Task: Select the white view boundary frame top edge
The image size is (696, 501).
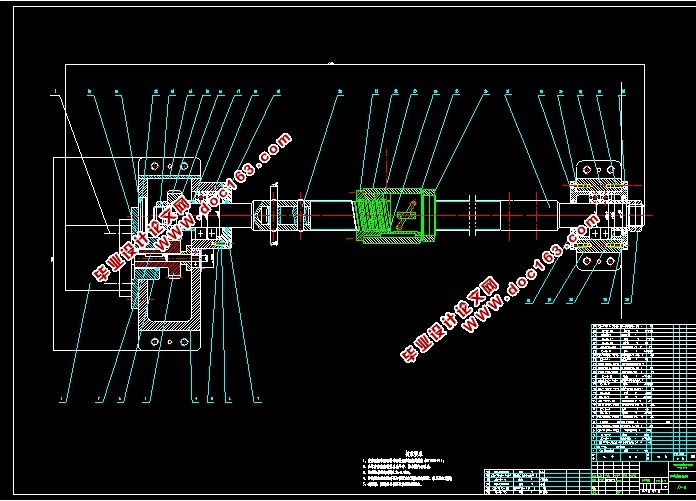Action: [x=355, y=65]
